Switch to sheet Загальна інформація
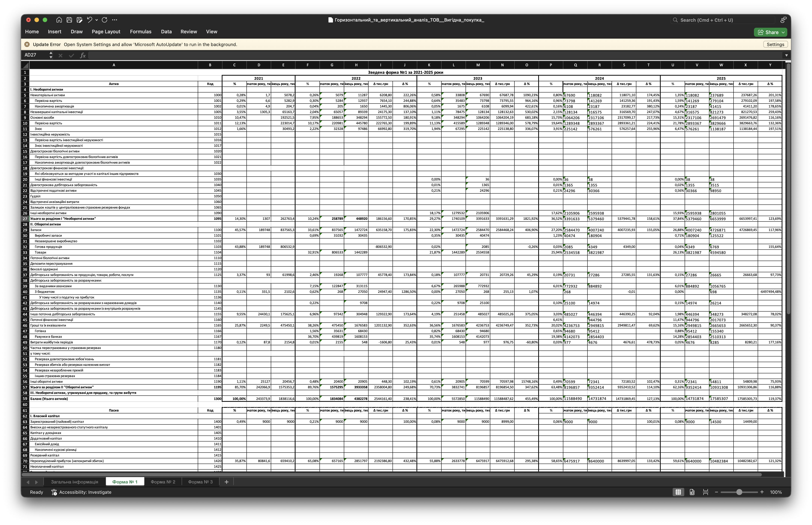 (x=75, y=482)
